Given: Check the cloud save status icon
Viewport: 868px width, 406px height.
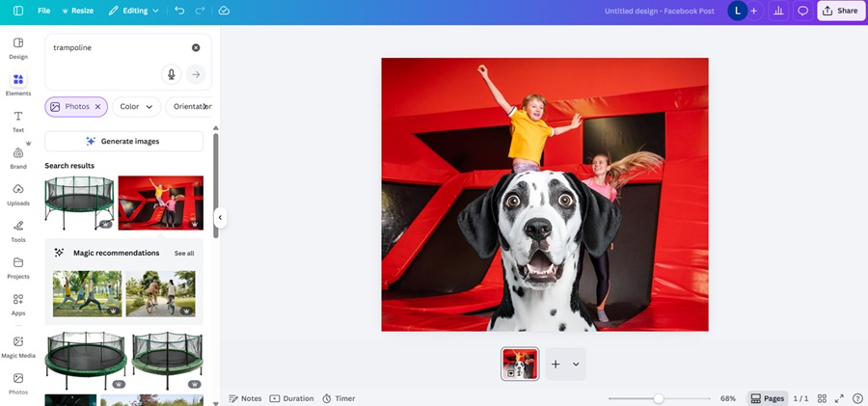Looking at the screenshot, I should pyautogui.click(x=224, y=11).
